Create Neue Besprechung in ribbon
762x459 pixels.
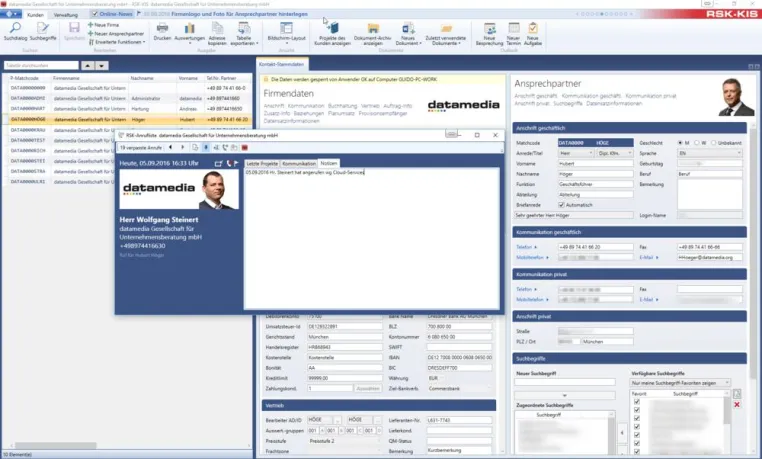[489, 34]
